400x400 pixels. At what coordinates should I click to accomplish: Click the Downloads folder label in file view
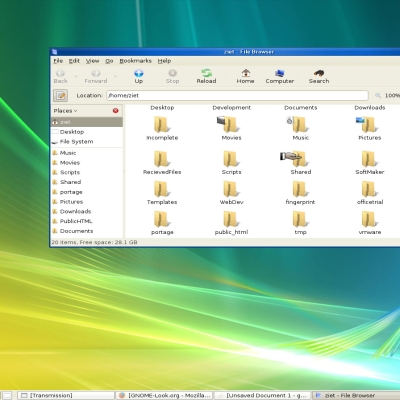[370, 107]
